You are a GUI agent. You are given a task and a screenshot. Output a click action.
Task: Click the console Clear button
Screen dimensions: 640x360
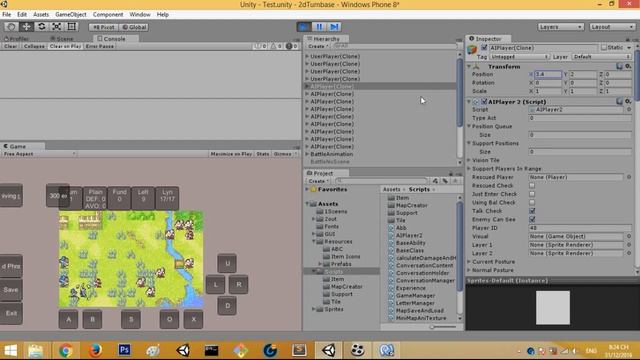(x=11, y=46)
